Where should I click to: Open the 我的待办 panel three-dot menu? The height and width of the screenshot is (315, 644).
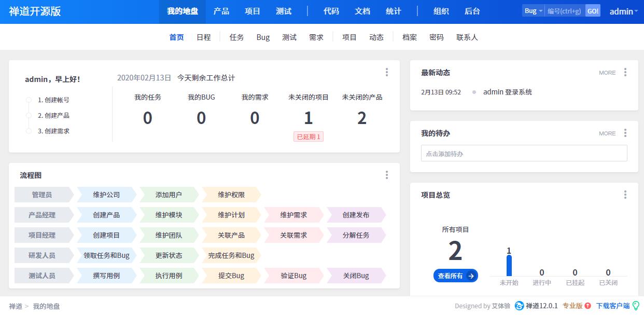tap(625, 133)
